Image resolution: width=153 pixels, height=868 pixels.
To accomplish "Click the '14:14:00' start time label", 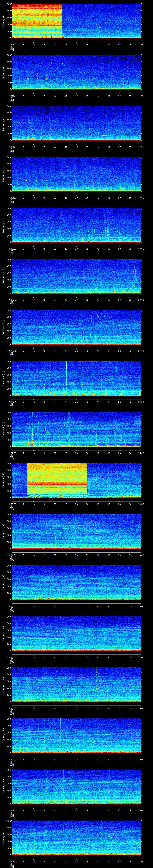I will (x=12, y=44).
